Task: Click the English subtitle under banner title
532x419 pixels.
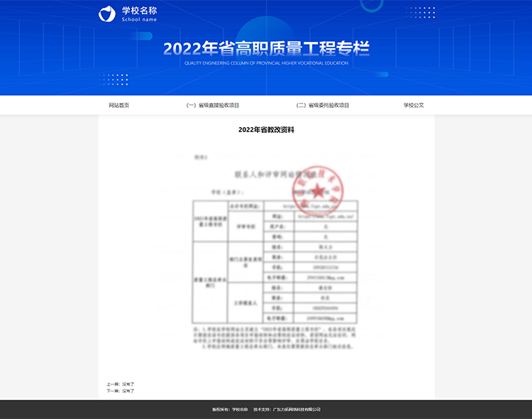Action: pos(266,63)
